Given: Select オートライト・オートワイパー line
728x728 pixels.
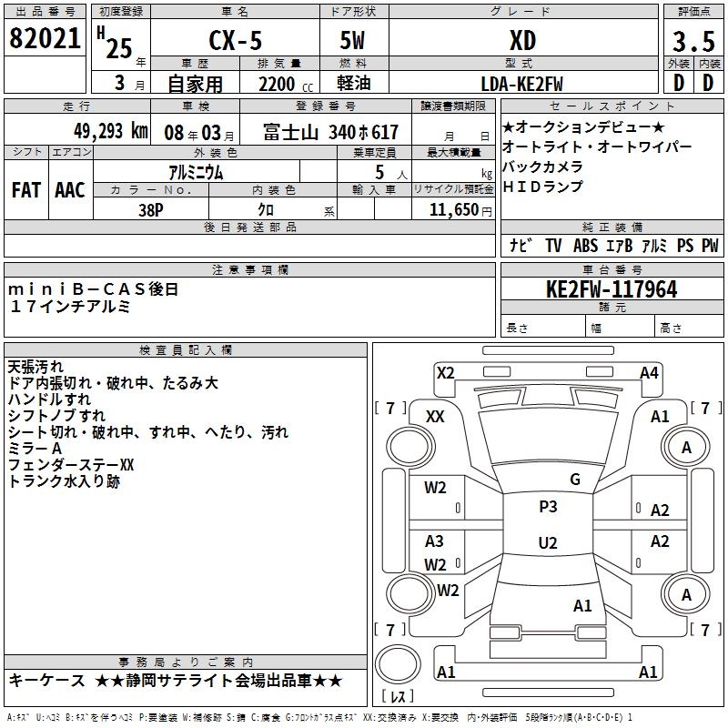Looking at the screenshot, I should pyautogui.click(x=597, y=147).
